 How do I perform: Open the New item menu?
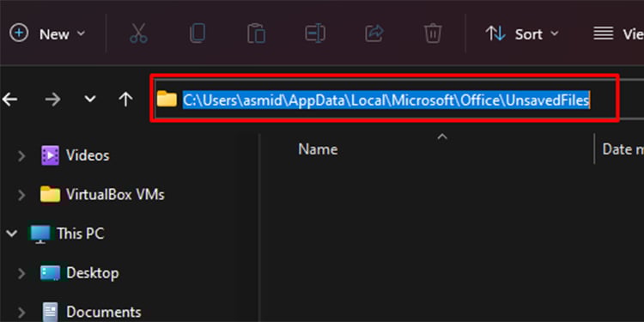tap(47, 33)
